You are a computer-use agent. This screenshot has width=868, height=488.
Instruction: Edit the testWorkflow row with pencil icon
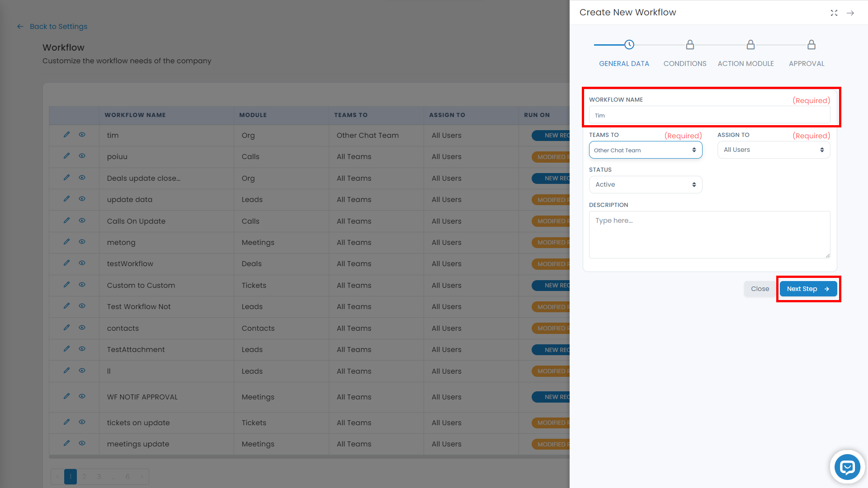(66, 263)
